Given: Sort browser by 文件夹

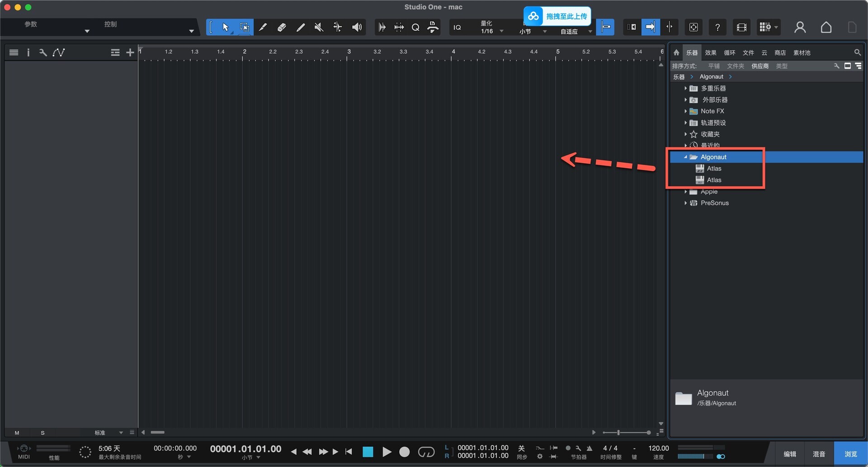Looking at the screenshot, I should 735,66.
